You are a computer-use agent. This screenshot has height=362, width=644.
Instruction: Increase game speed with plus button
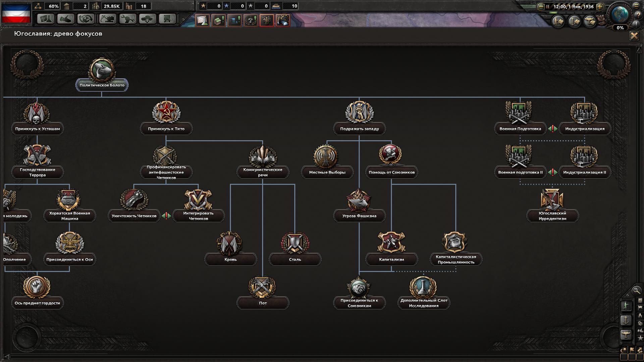(600, 6)
